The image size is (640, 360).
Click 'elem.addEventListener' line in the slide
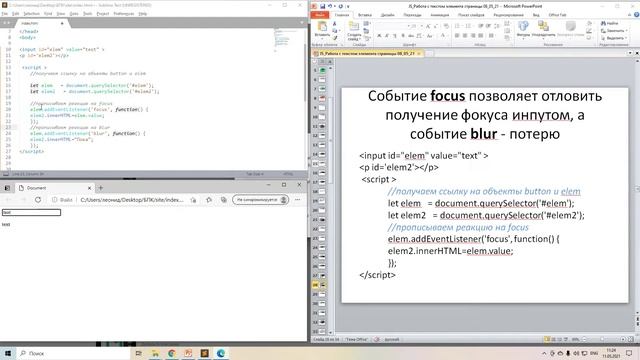pyautogui.click(x=473, y=239)
